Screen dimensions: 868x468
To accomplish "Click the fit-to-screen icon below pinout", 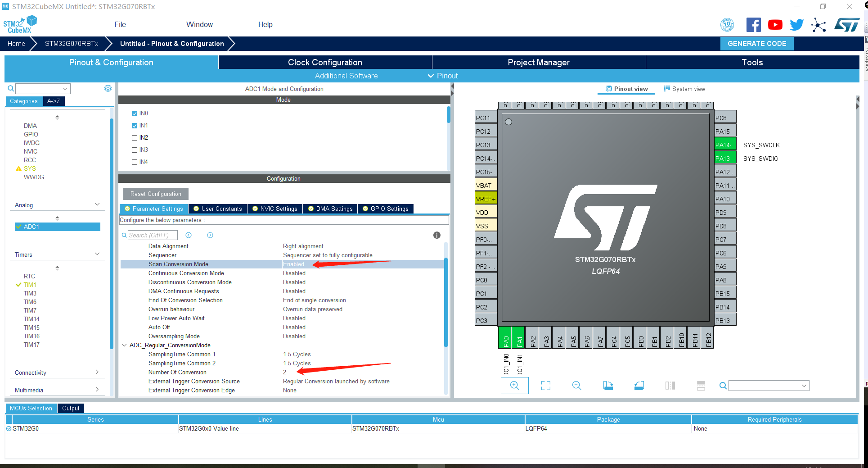I will pyautogui.click(x=546, y=386).
